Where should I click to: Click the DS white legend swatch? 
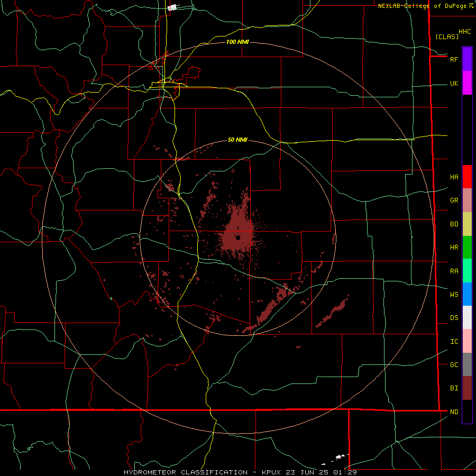(467, 317)
